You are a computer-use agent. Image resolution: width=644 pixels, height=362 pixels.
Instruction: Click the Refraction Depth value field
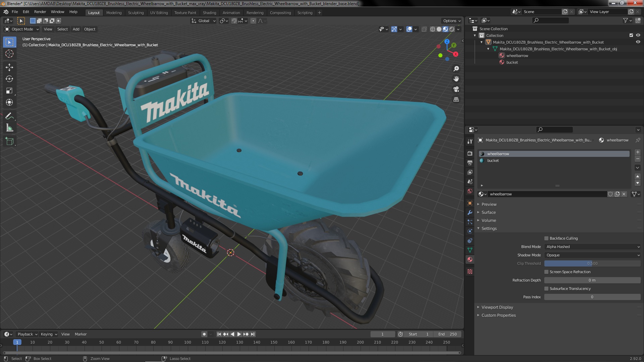pos(592,280)
